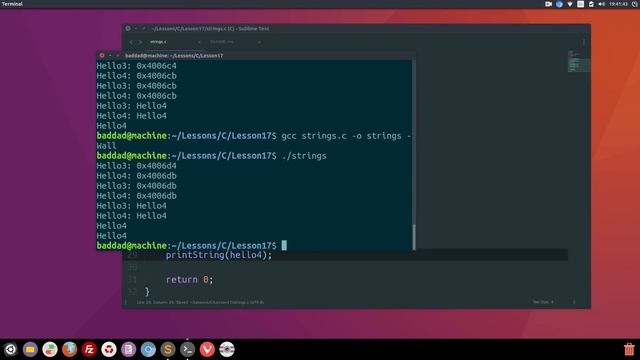Open the Trash in the dock
Screen dimensions: 640x360
coord(629,349)
